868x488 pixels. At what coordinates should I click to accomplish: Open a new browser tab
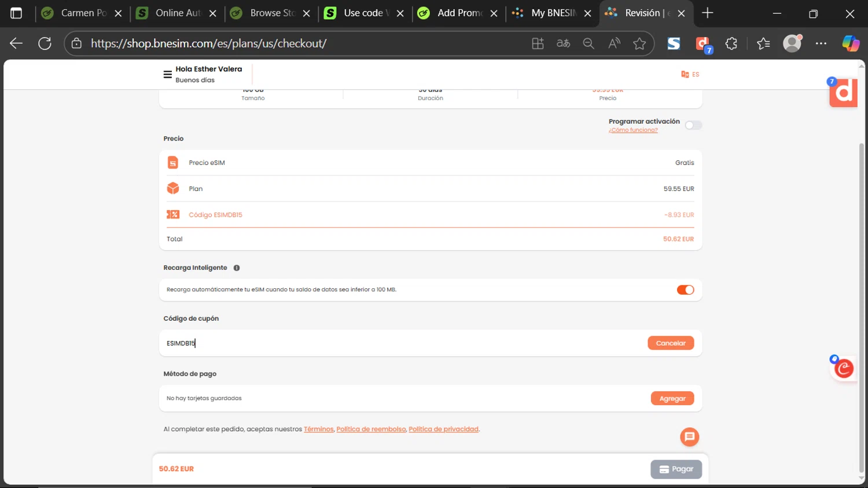tap(707, 13)
